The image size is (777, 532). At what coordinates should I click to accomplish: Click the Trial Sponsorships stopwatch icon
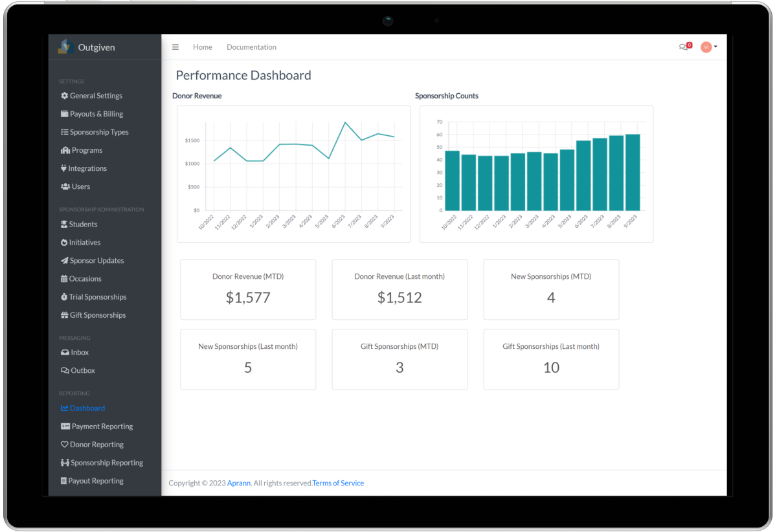click(x=63, y=297)
